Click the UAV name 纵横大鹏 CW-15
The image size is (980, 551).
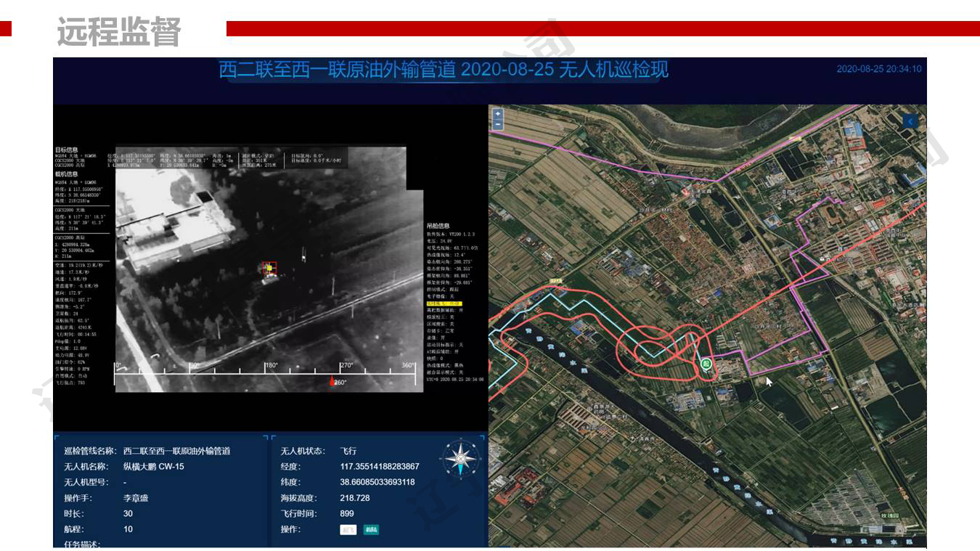(x=153, y=467)
